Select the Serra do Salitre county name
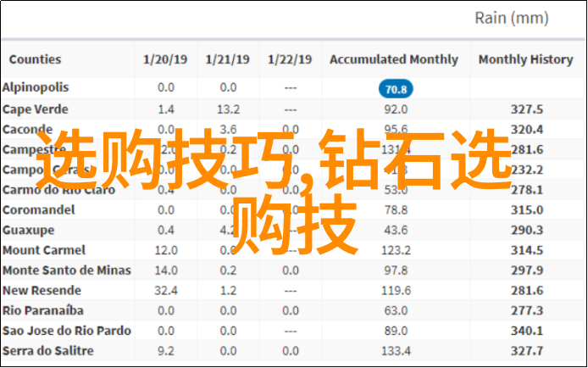 (48, 351)
